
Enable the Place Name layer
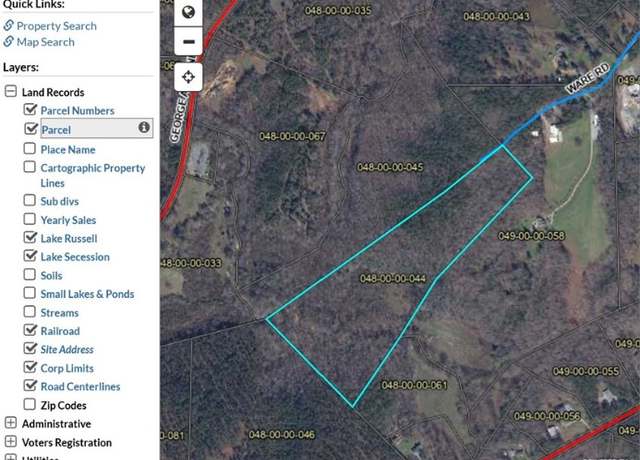click(x=29, y=148)
